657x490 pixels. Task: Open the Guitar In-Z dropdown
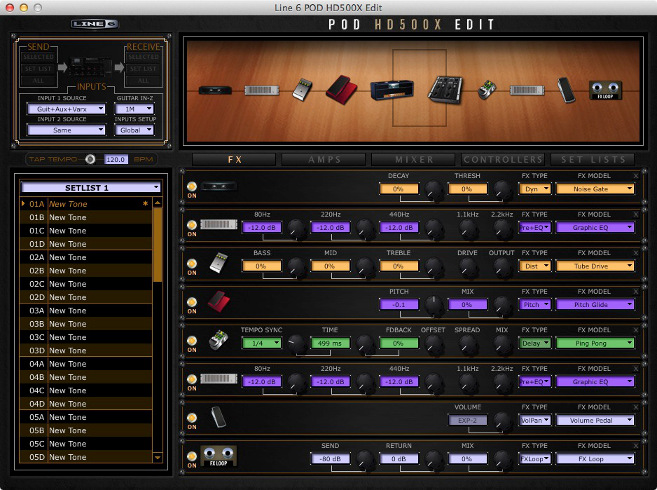(x=135, y=109)
